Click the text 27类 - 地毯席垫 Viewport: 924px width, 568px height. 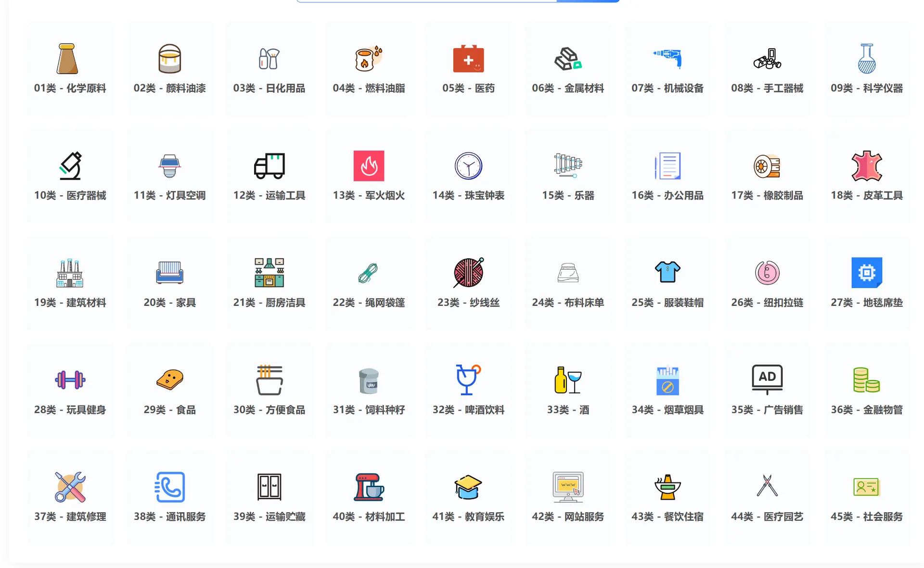click(867, 303)
